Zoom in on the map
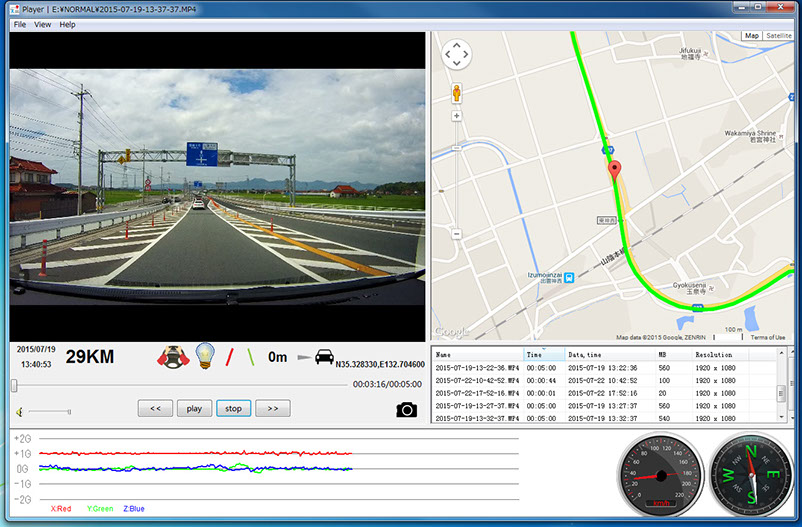This screenshot has width=802, height=527. [457, 116]
